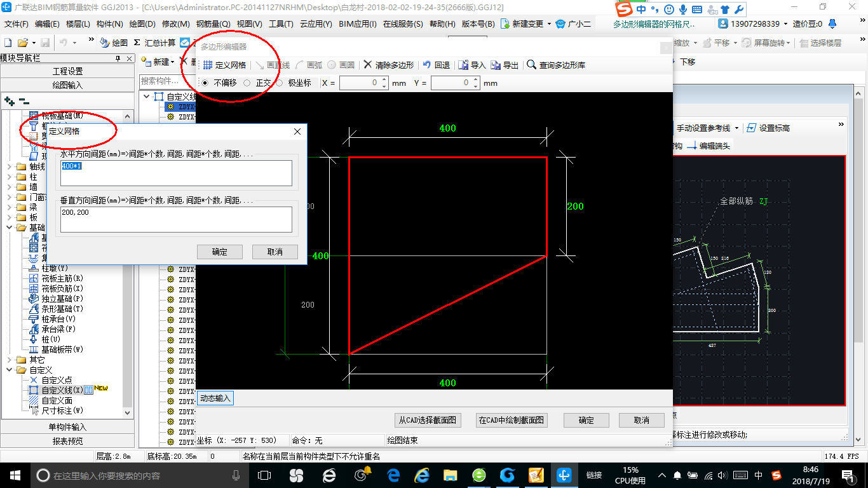868x488 pixels.
Task: Select 自定义面 in the tree
Action: tap(57, 400)
